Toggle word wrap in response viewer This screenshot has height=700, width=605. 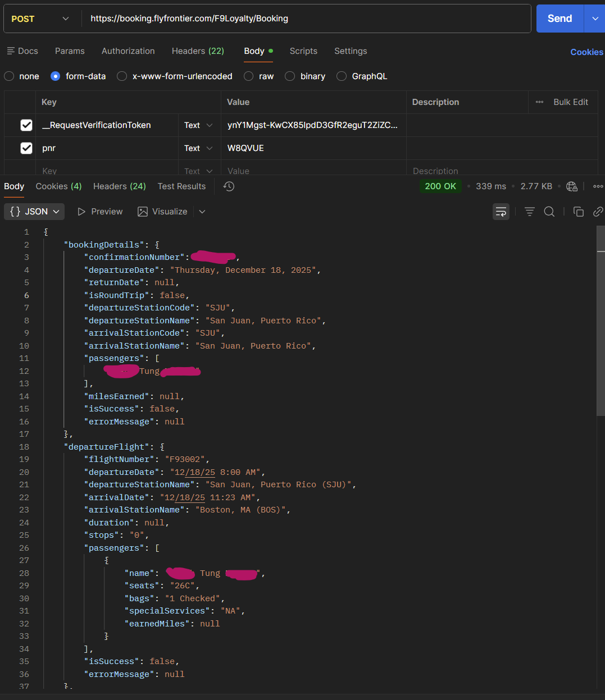click(501, 212)
